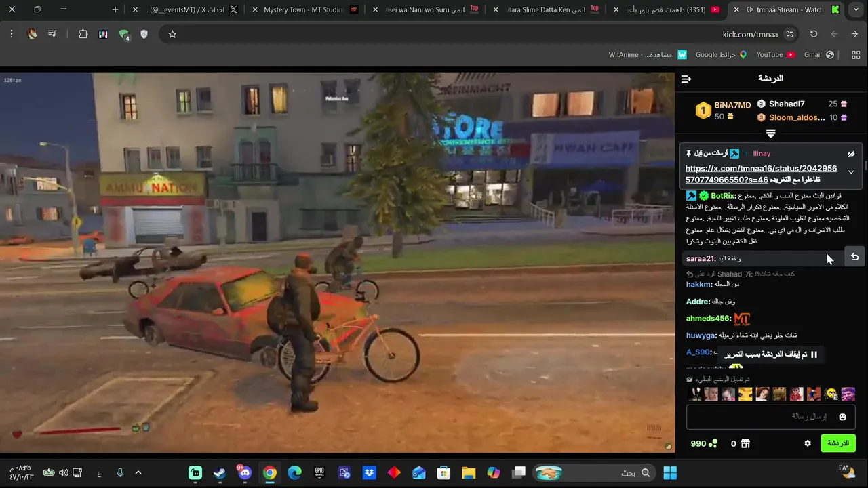
Task: Open the tab search dropdown arrow
Action: 856,9
